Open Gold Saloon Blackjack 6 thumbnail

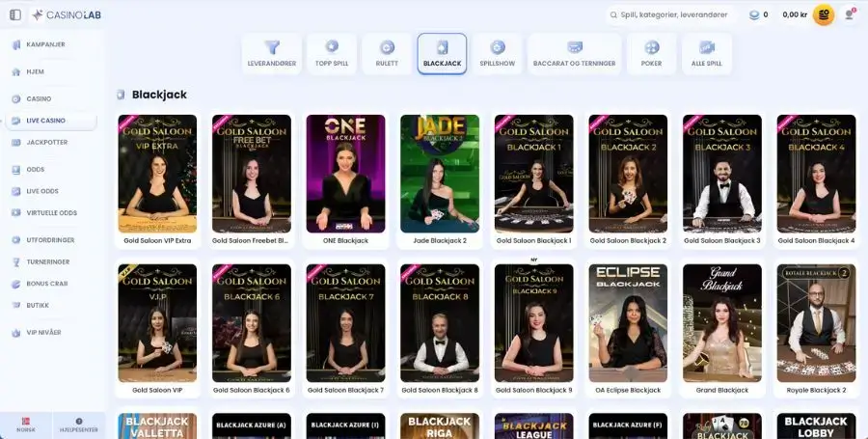[x=252, y=323]
